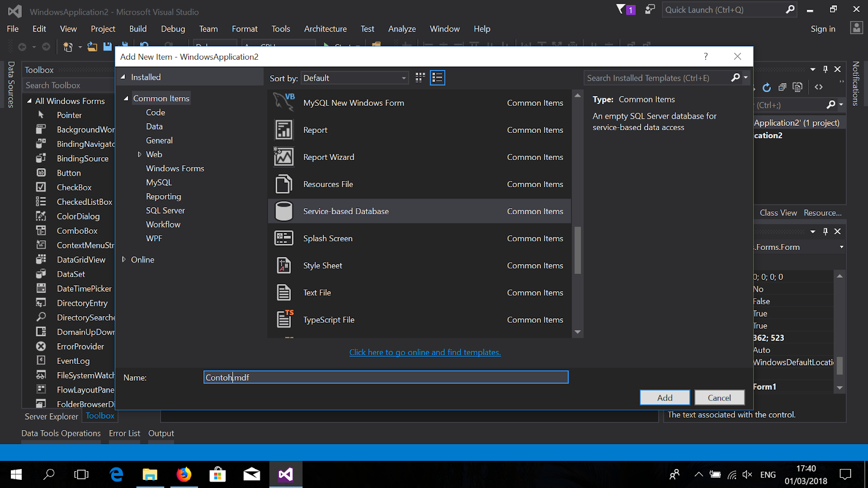868x488 pixels.
Task: Open the Analyze menu
Action: (402, 29)
